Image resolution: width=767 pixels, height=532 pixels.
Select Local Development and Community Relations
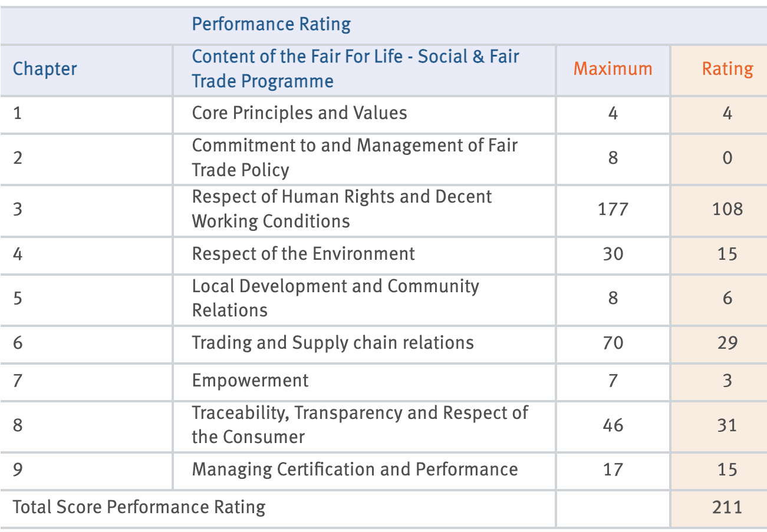point(335,298)
